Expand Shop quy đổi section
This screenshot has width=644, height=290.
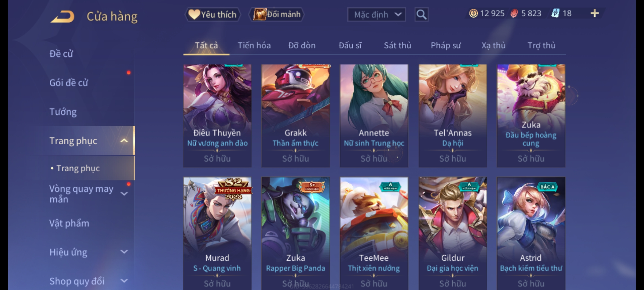(x=124, y=281)
